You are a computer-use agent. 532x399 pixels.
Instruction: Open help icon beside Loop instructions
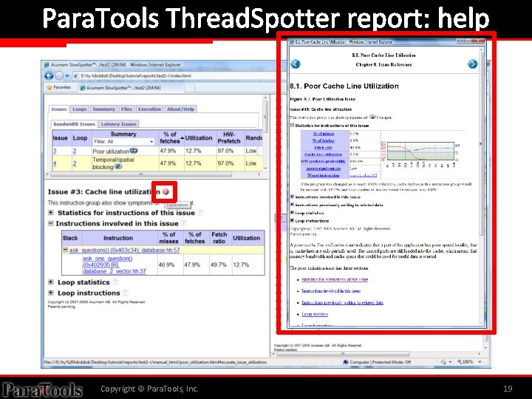click(126, 293)
